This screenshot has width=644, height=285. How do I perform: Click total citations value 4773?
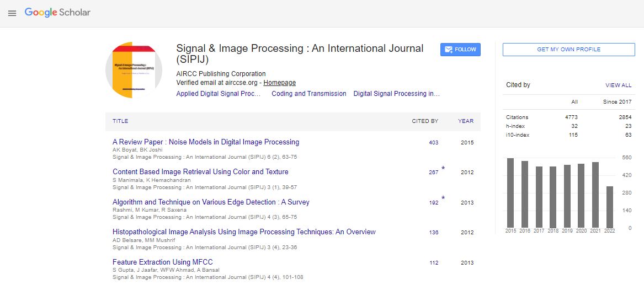[571, 117]
